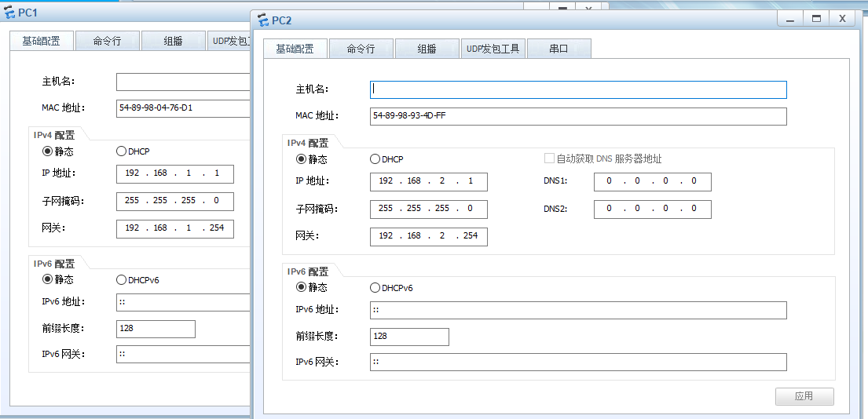
Task: Open the 串口 tab in PC2
Action: click(x=559, y=49)
